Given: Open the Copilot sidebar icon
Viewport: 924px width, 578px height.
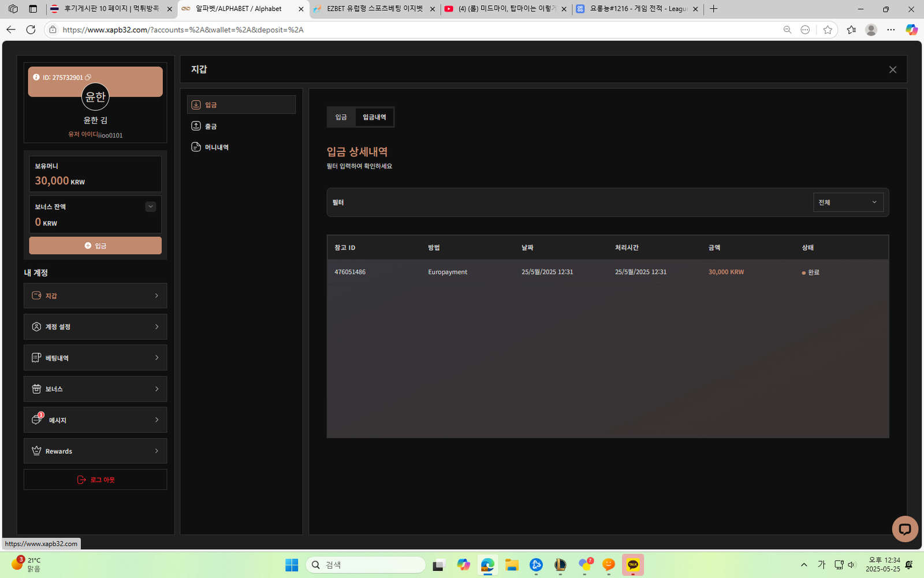Looking at the screenshot, I should pos(911,29).
